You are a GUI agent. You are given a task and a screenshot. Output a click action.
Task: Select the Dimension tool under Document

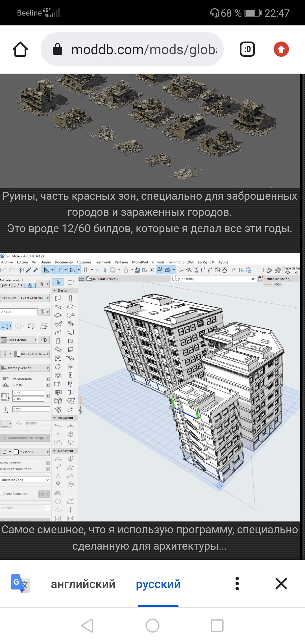[x=58, y=458]
